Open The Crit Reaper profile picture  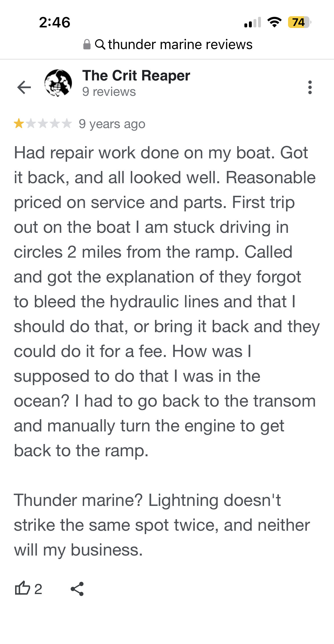(x=58, y=83)
